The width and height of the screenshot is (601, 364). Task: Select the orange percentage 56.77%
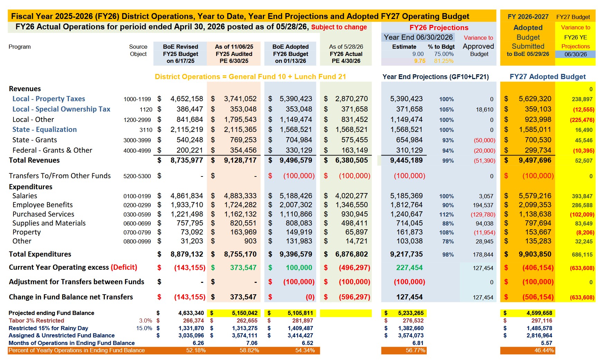(x=415, y=350)
